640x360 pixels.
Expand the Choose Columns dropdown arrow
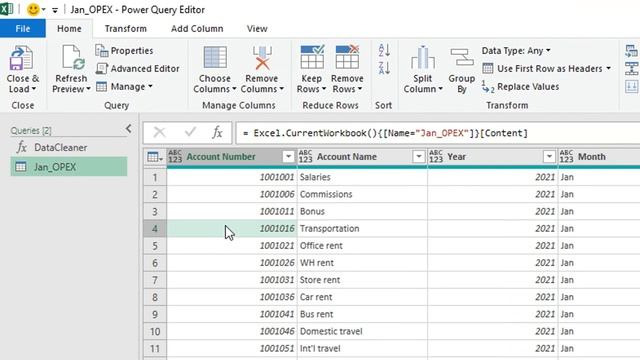tap(234, 89)
